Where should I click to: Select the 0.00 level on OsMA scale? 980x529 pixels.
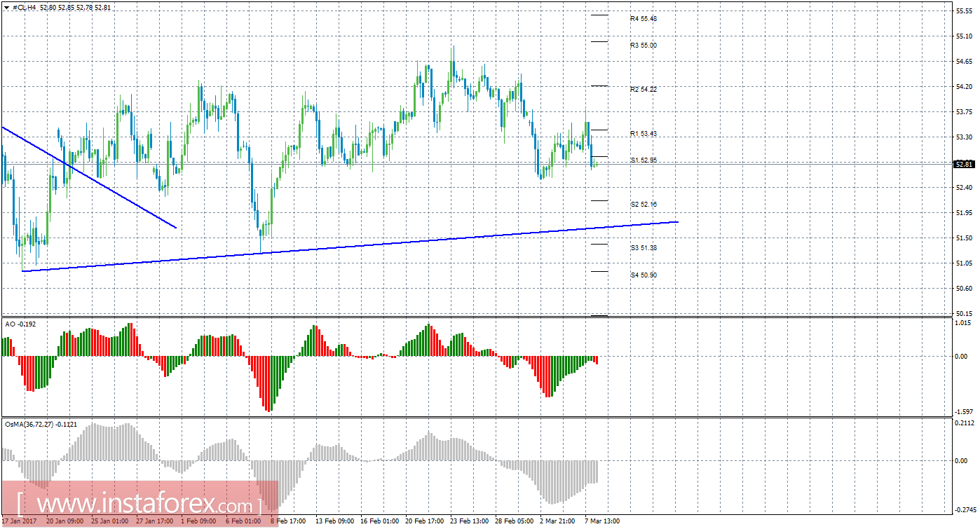tap(962, 461)
